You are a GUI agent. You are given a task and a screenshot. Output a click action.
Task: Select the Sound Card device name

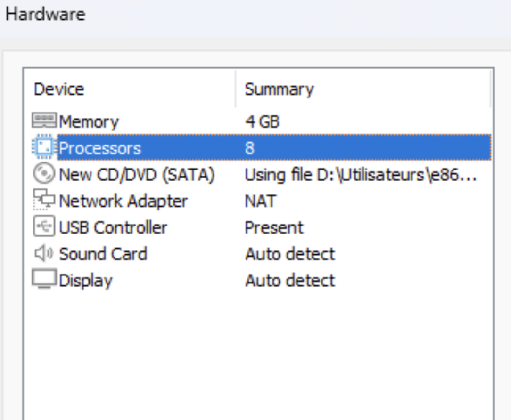(x=103, y=254)
